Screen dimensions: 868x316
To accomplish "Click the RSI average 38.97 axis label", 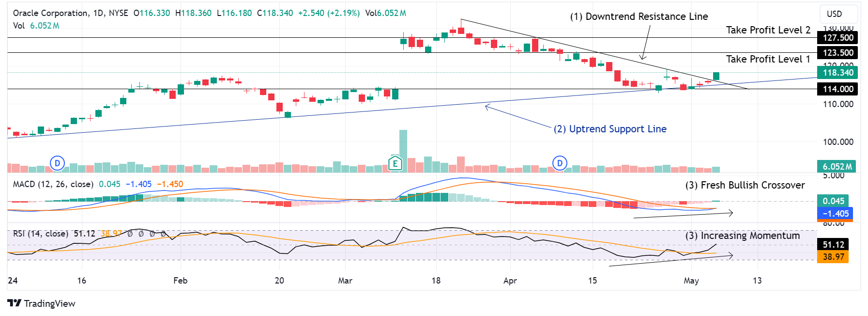I will tap(833, 257).
